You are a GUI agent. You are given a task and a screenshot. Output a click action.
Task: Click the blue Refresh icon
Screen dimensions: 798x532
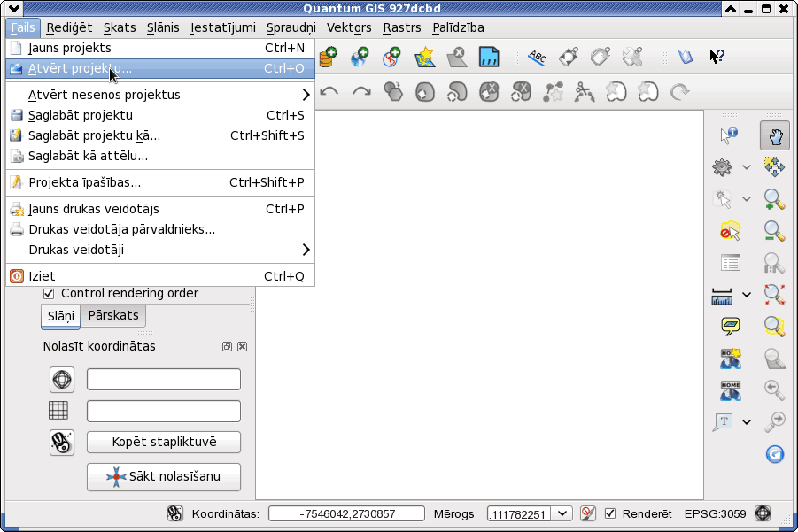[775, 454]
